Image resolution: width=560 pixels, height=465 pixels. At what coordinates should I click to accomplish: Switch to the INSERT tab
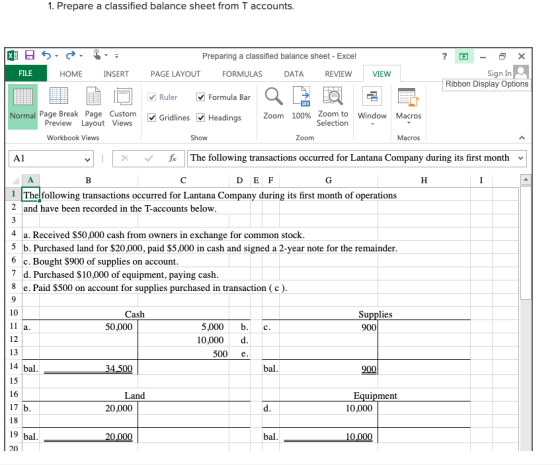point(116,74)
